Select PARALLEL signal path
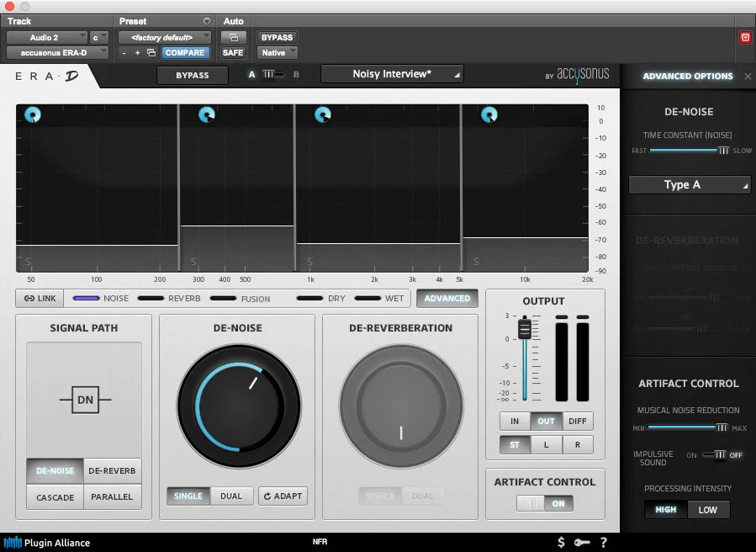The height and width of the screenshot is (552, 756). coord(113,497)
